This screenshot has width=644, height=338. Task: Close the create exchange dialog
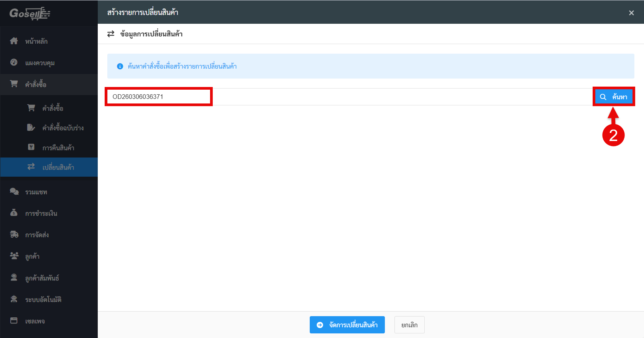pos(631,13)
